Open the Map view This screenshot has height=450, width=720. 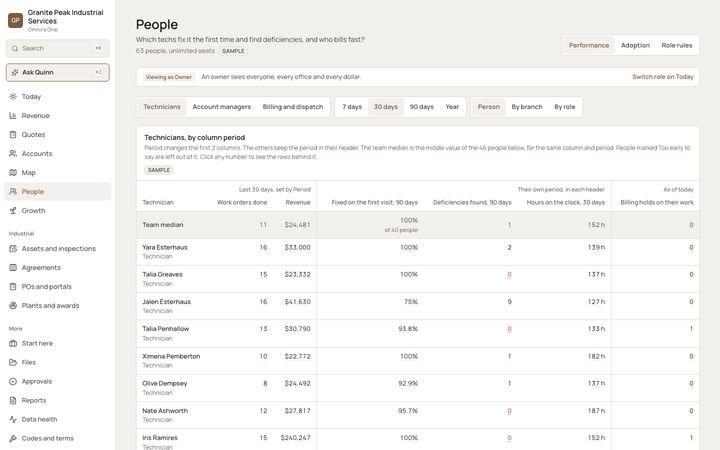[x=57, y=173]
